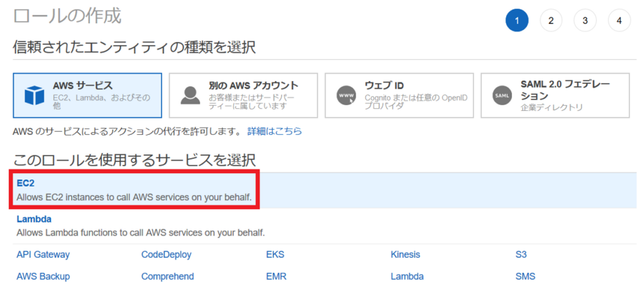
Task: Select Lambda next to EMR in the service grid
Action: pos(407,276)
